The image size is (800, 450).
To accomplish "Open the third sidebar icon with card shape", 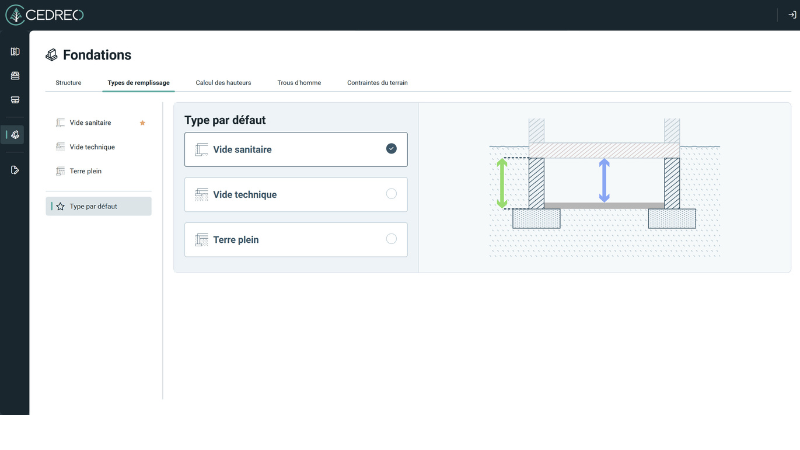I will (x=15, y=99).
